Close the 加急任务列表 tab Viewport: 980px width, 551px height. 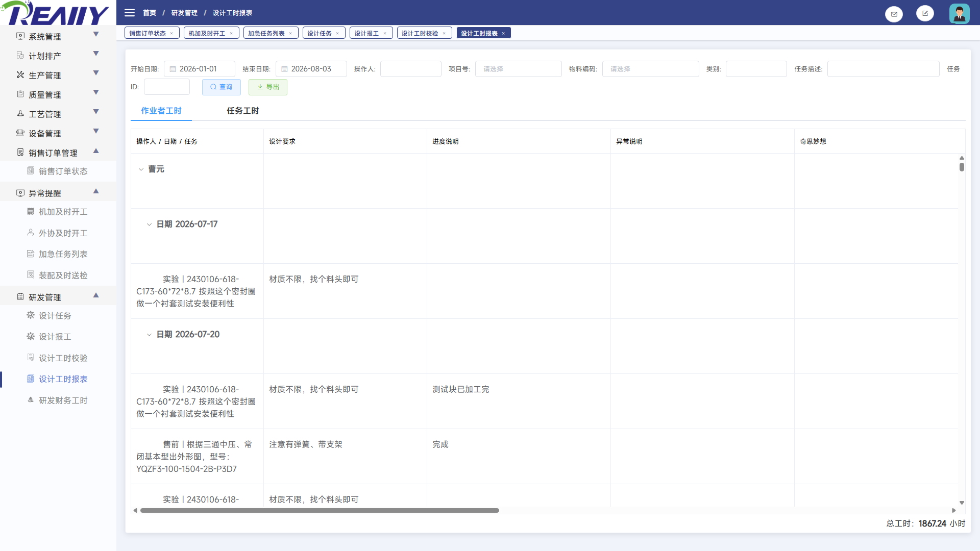(290, 34)
